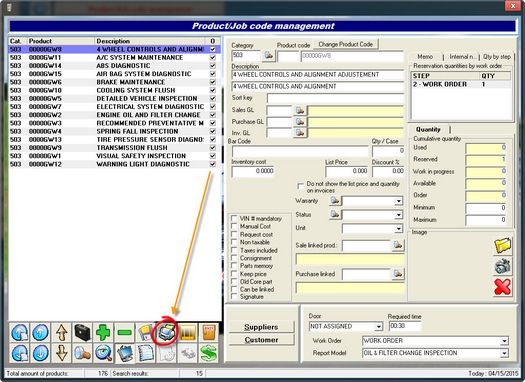Select the ENGINE OIL AND FILTER CHANGE row
Image resolution: width=525 pixels, height=382 pixels.
(x=114, y=115)
